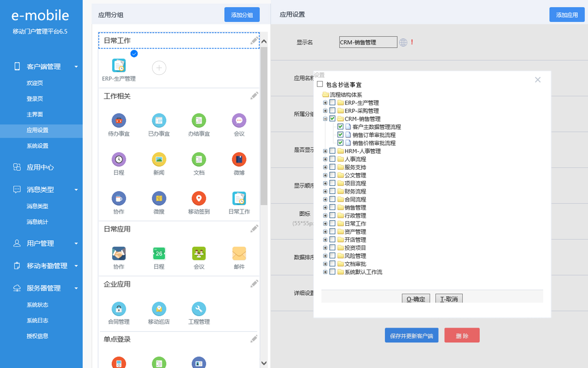Click 保存并更新客户端 button

point(412,335)
